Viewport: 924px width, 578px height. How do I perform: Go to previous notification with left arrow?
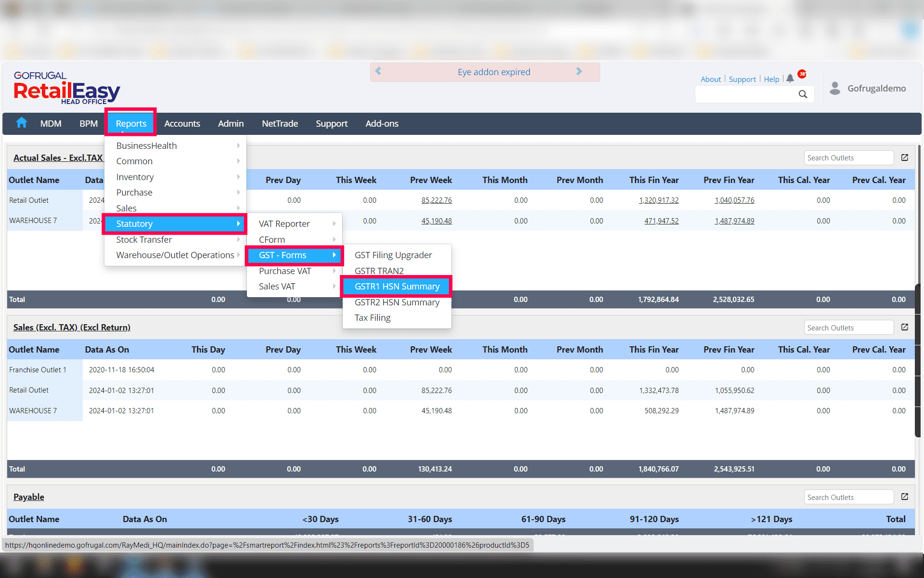(x=378, y=71)
